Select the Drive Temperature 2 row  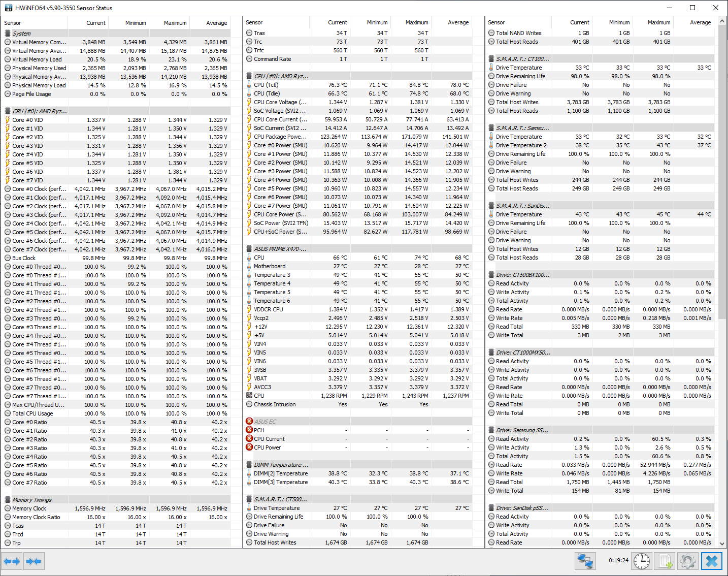pyautogui.click(x=600, y=145)
